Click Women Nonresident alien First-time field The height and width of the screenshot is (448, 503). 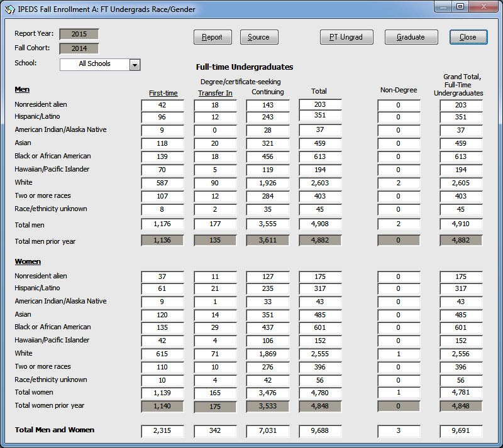click(x=162, y=276)
